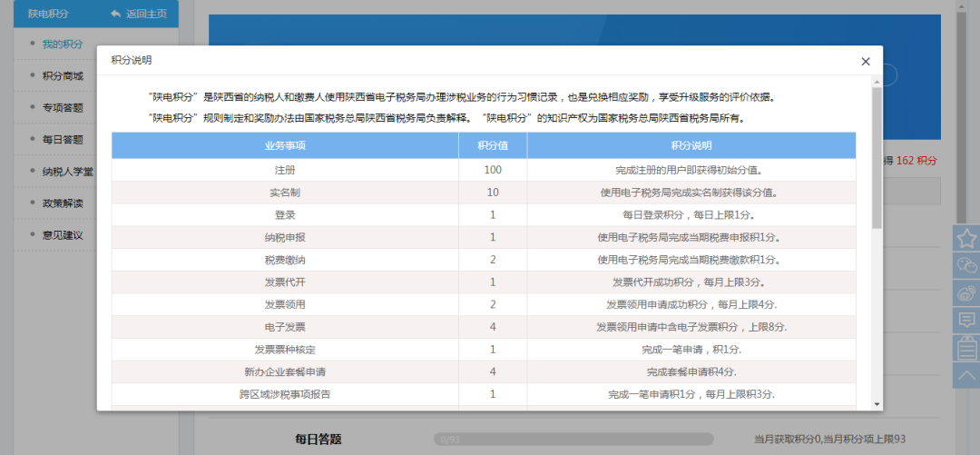Image resolution: width=980 pixels, height=455 pixels.
Task: Click the 积分说明 column header in the table
Action: (691, 145)
